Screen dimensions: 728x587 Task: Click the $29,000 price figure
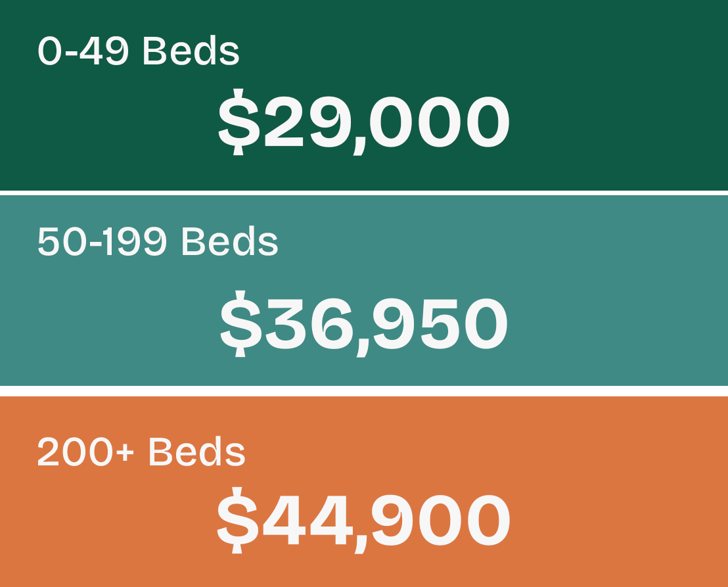pos(364,122)
